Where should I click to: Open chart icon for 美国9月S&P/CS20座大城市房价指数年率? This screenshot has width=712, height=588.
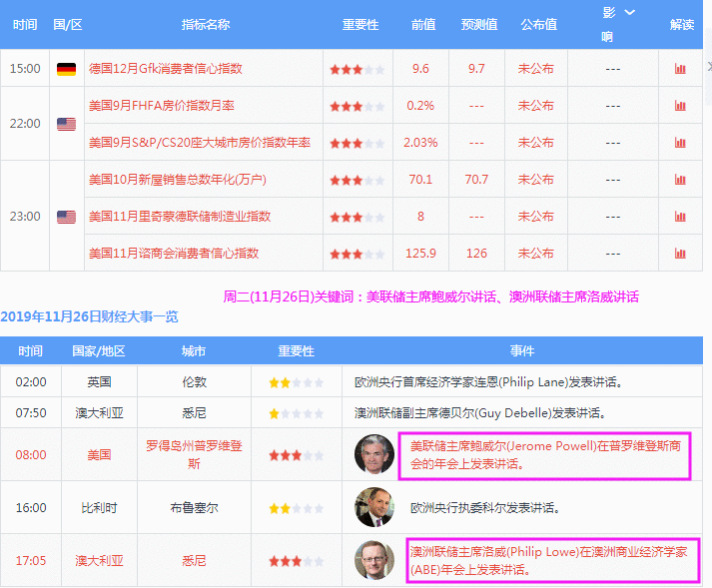click(x=680, y=143)
